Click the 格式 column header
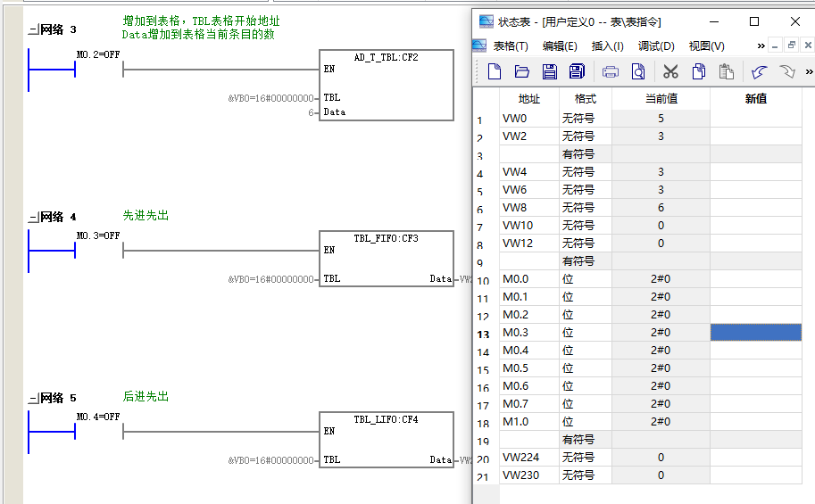This screenshot has height=504, width=815. (586, 99)
